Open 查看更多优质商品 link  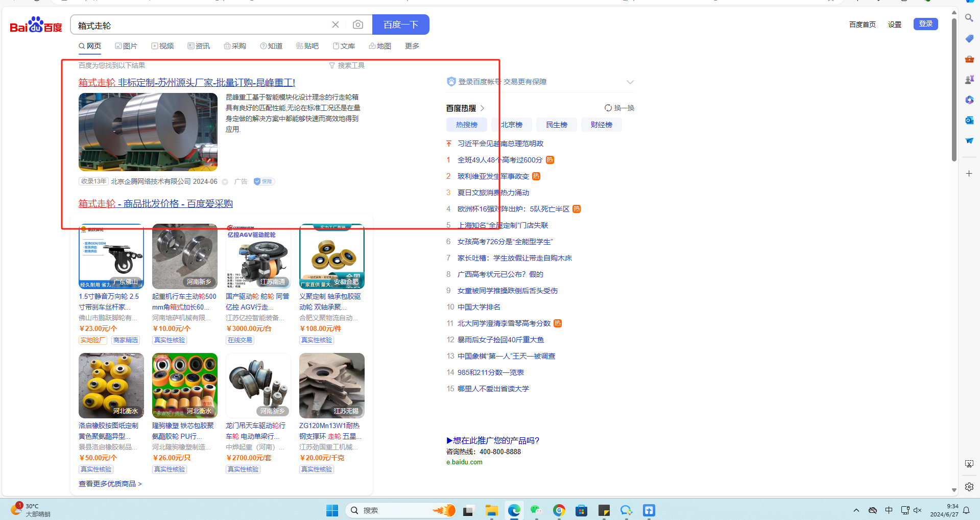[110, 484]
